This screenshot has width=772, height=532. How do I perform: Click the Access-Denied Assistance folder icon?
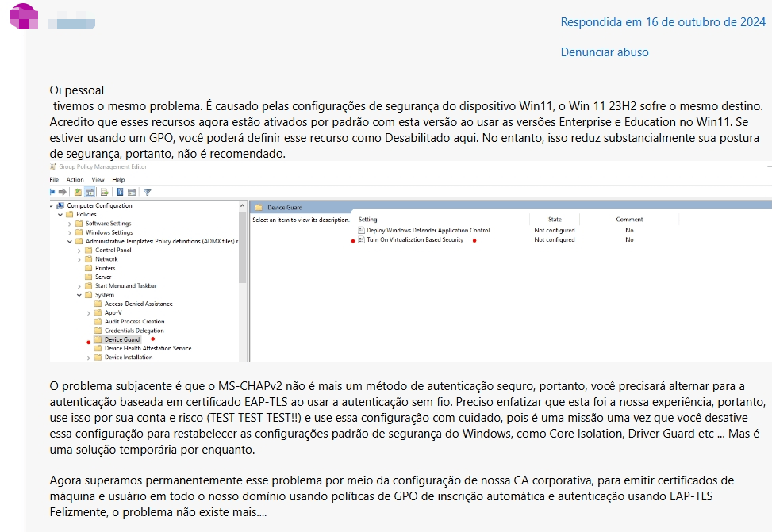[x=98, y=304]
